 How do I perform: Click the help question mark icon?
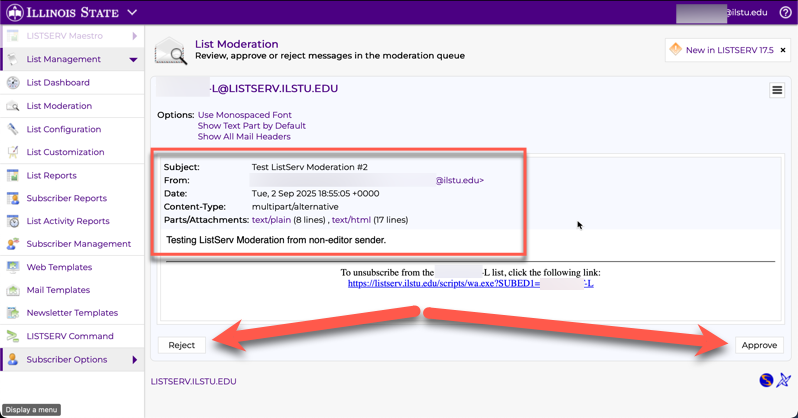click(x=785, y=13)
